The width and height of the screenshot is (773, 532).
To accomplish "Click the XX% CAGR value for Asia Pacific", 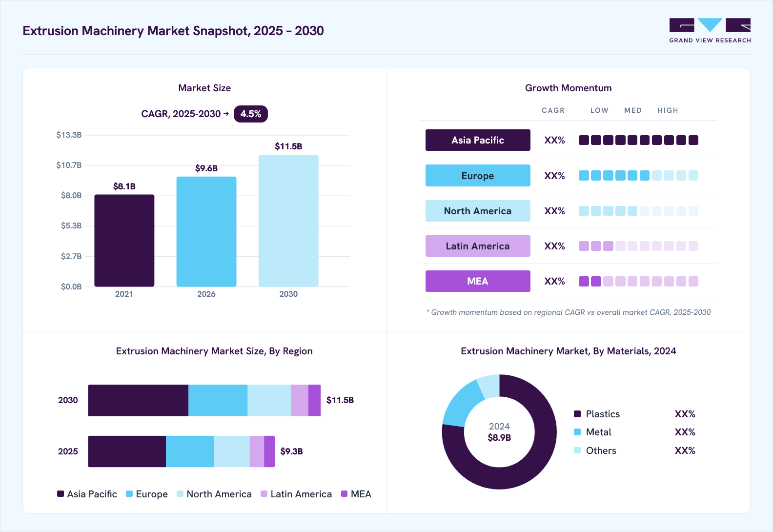I will pyautogui.click(x=554, y=140).
